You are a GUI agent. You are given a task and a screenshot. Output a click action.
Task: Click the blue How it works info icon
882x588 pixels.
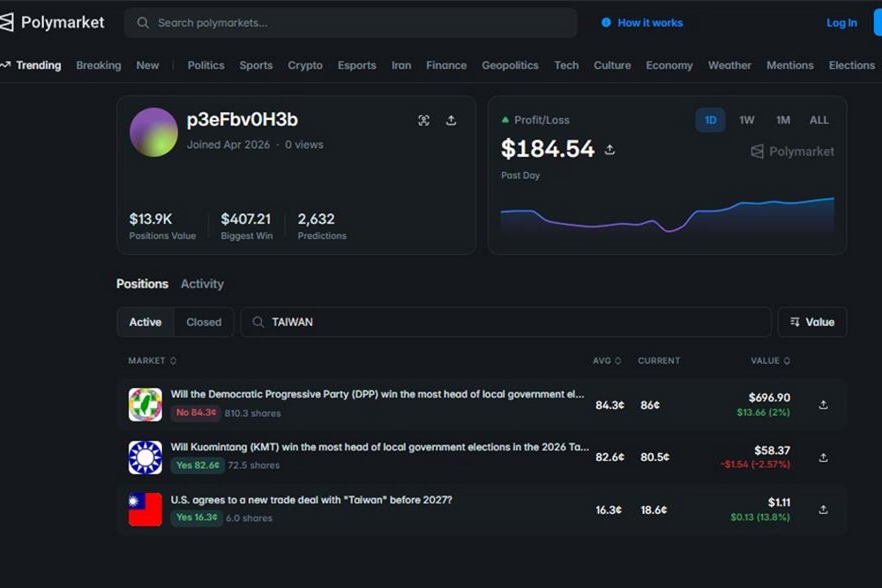click(606, 23)
